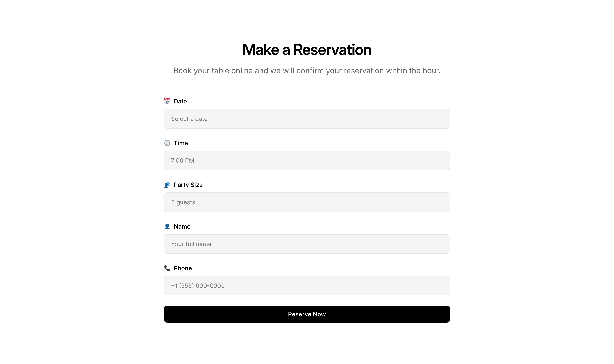
Task: Click the 'Phone' field label
Action: coord(183,268)
